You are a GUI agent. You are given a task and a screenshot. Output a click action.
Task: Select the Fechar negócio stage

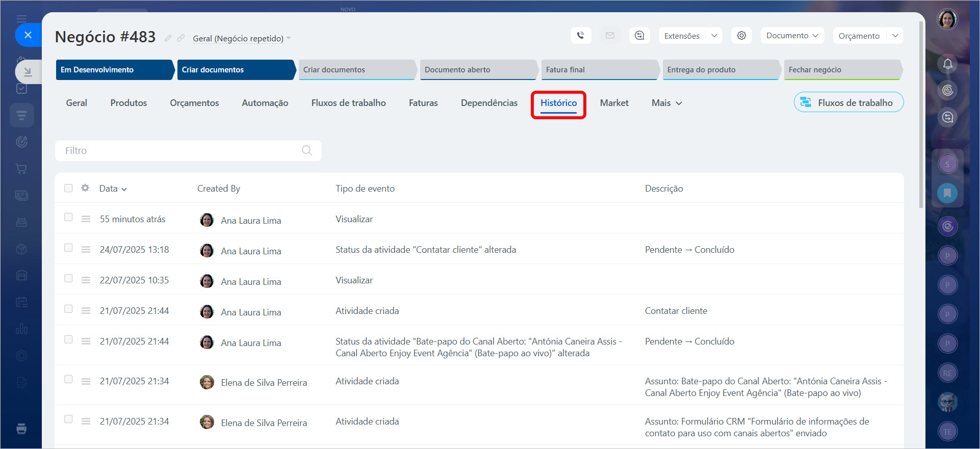pyautogui.click(x=843, y=70)
